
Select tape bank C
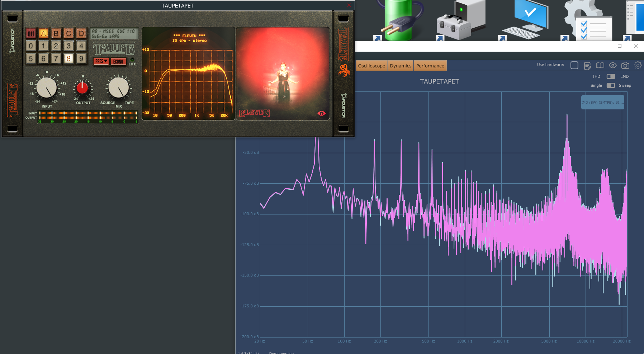pos(68,34)
